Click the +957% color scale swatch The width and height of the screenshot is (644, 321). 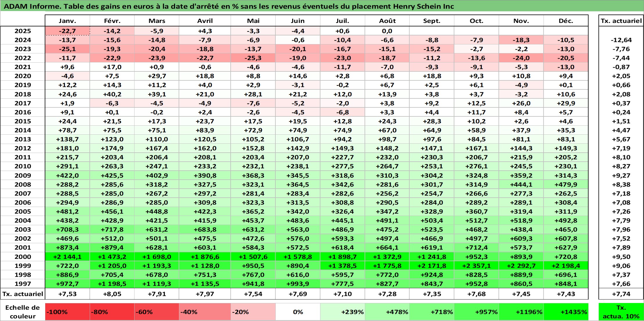point(476,312)
